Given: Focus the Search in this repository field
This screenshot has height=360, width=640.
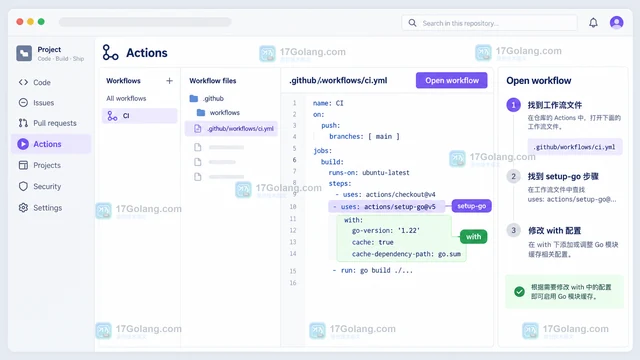Looking at the screenshot, I should click(489, 23).
